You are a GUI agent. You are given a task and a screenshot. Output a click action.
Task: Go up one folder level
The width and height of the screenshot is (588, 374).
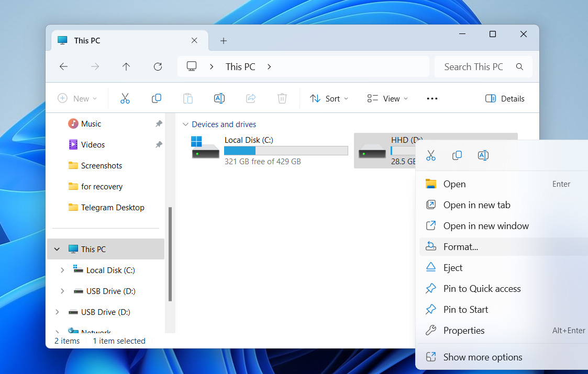click(126, 67)
